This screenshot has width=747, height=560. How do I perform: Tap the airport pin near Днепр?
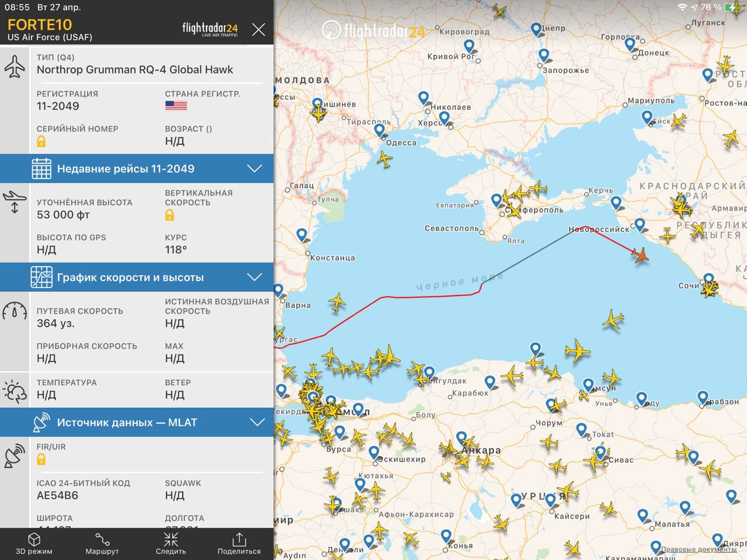pos(536,29)
